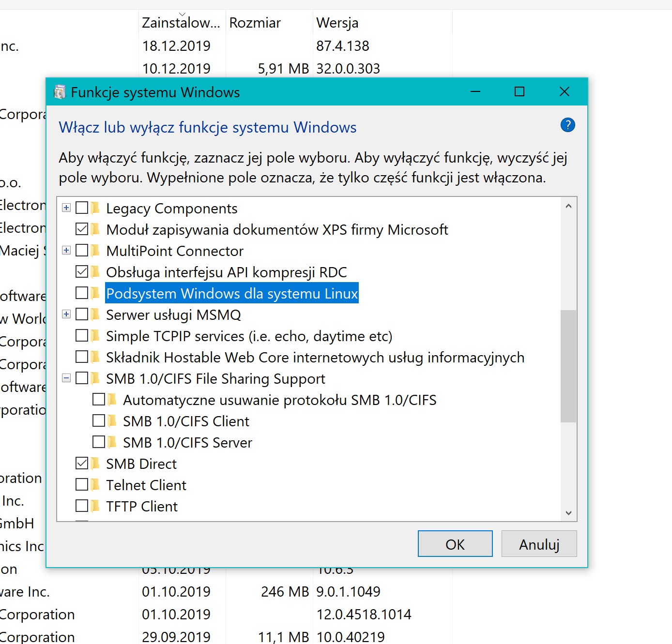Cancel the dialog with Anuluj
This screenshot has height=644, width=672.
click(539, 544)
